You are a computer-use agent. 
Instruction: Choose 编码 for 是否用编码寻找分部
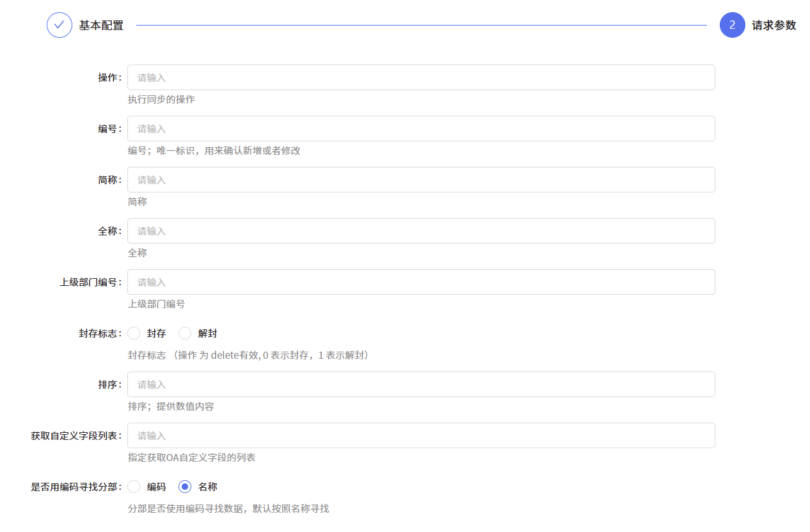point(134,487)
